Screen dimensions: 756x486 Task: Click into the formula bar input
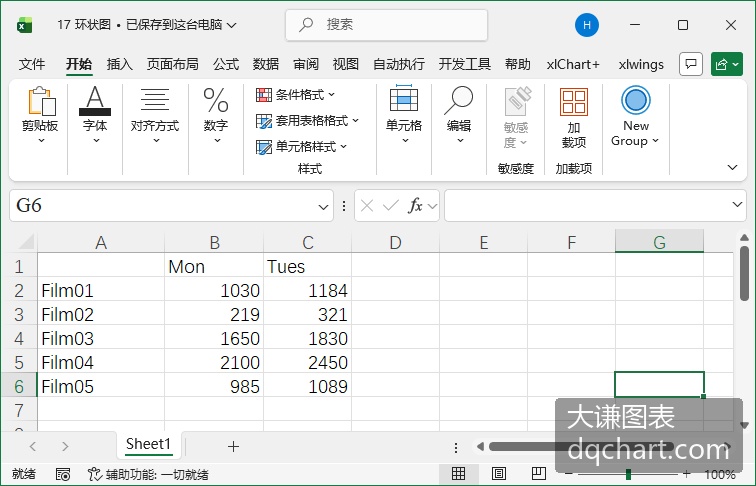point(586,206)
